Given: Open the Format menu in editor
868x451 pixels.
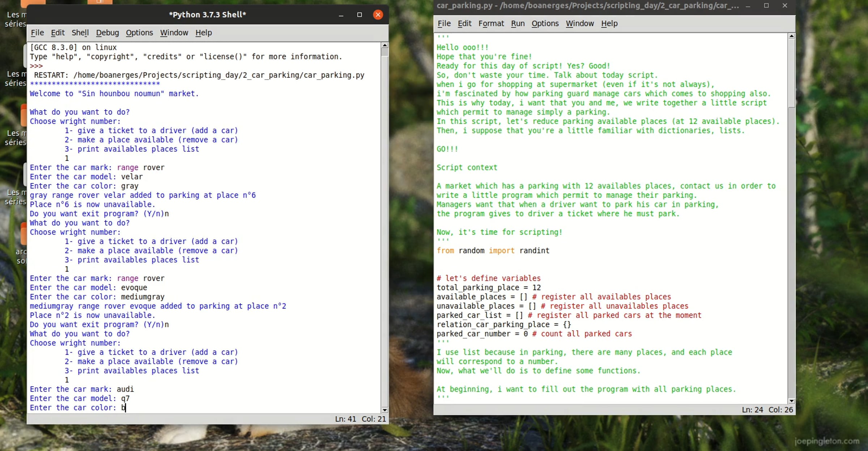Looking at the screenshot, I should pyautogui.click(x=491, y=23).
